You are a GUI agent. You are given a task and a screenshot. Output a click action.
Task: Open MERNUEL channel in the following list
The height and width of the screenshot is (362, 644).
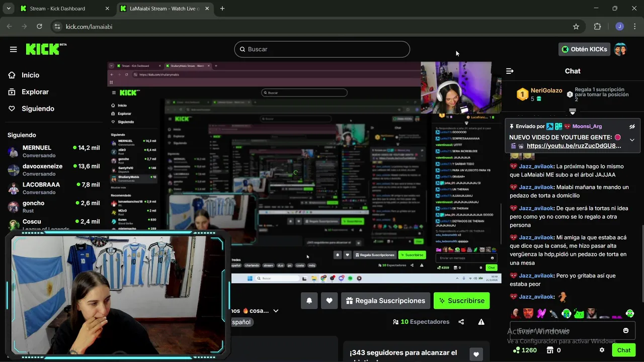54,151
